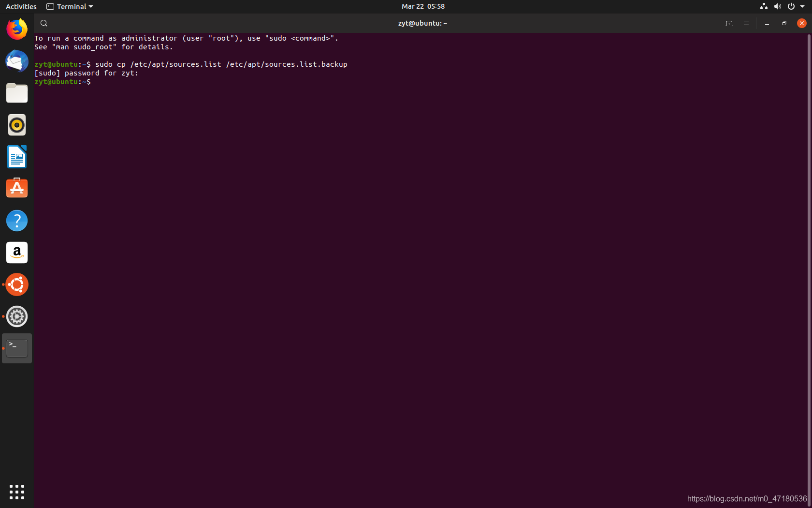This screenshot has height=508, width=812.
Task: Click the "To run a command as administrator" line
Action: click(186, 38)
